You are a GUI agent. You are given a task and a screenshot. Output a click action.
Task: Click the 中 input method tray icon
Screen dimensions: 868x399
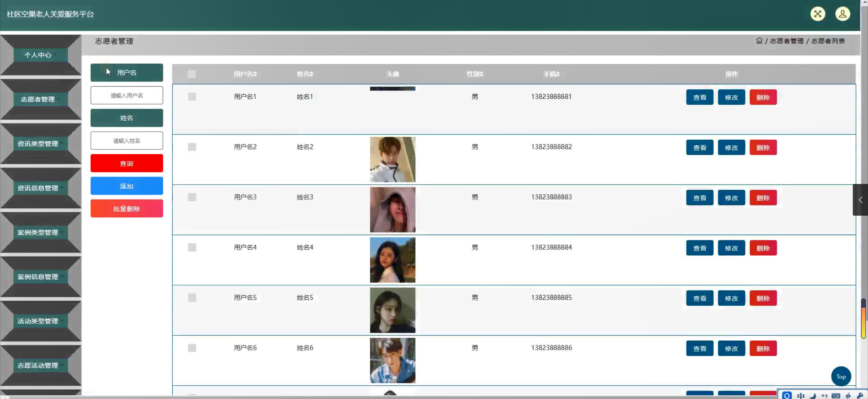[801, 395]
